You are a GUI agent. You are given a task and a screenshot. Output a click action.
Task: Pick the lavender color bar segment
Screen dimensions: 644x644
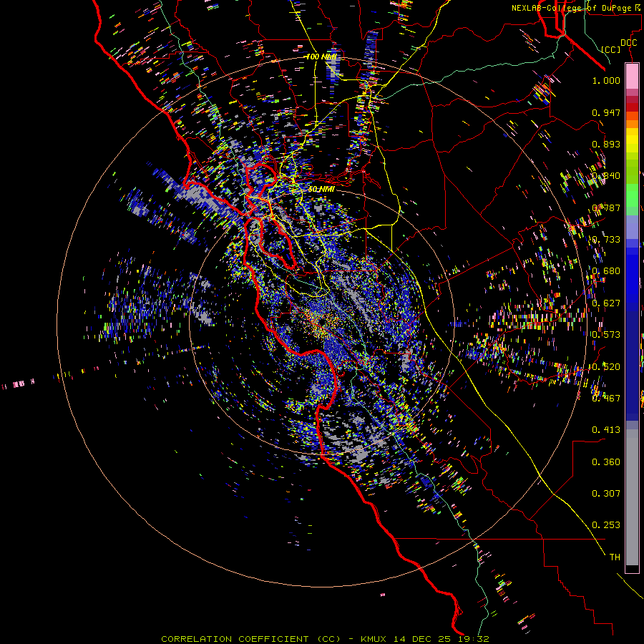click(632, 227)
